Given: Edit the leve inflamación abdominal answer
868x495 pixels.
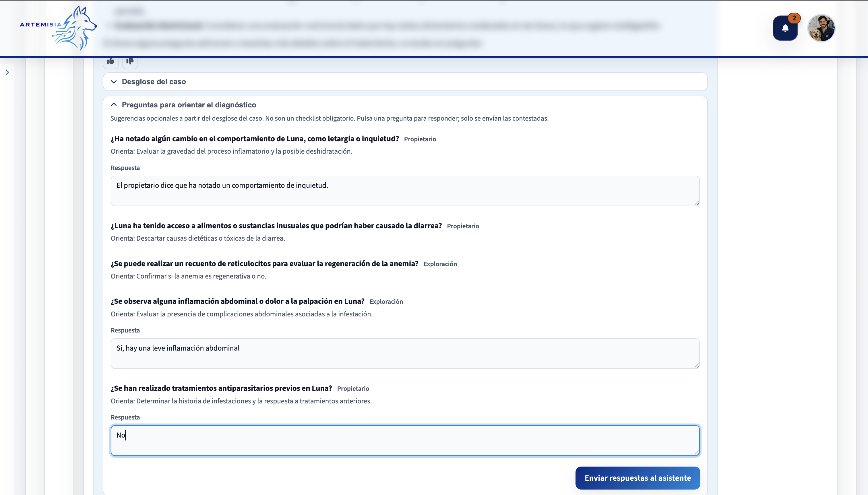Looking at the screenshot, I should tap(405, 353).
